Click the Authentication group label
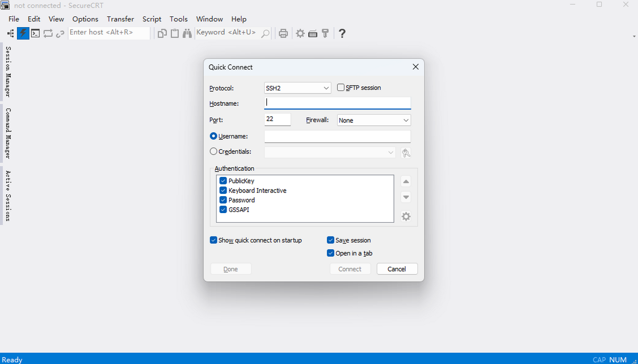This screenshot has height=364, width=638. click(x=234, y=168)
